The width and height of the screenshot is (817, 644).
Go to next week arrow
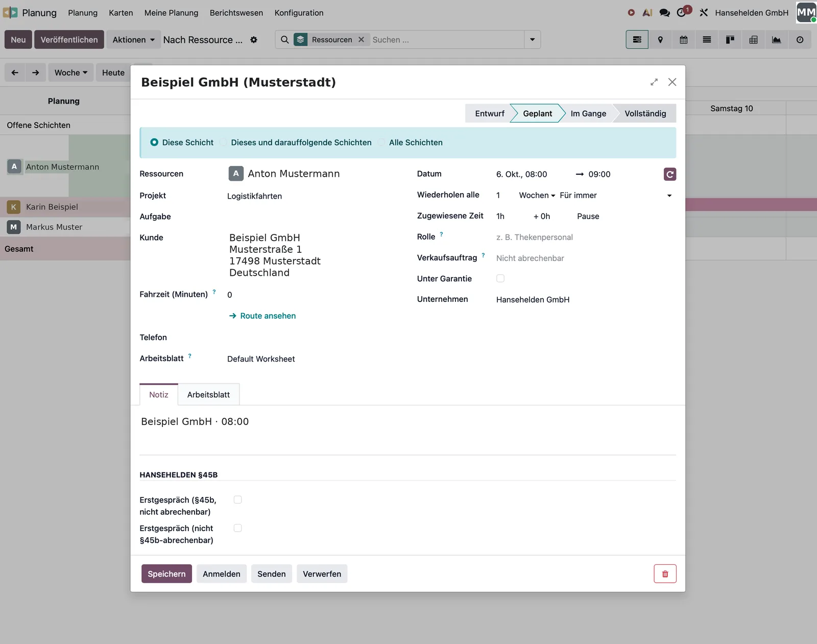(35, 73)
